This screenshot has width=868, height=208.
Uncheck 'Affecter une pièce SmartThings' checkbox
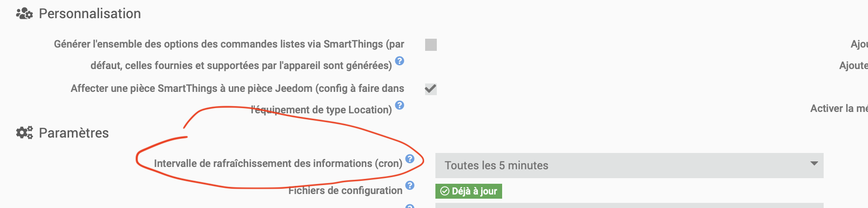[431, 89]
